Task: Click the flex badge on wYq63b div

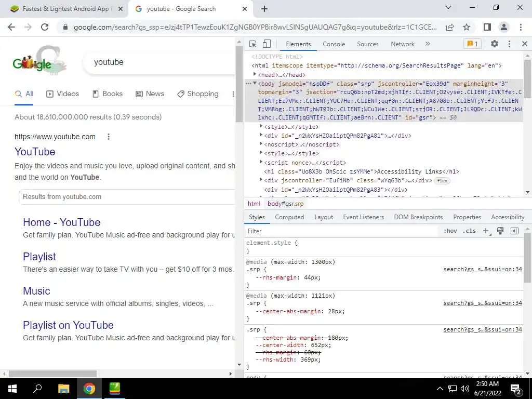Action: tap(442, 181)
